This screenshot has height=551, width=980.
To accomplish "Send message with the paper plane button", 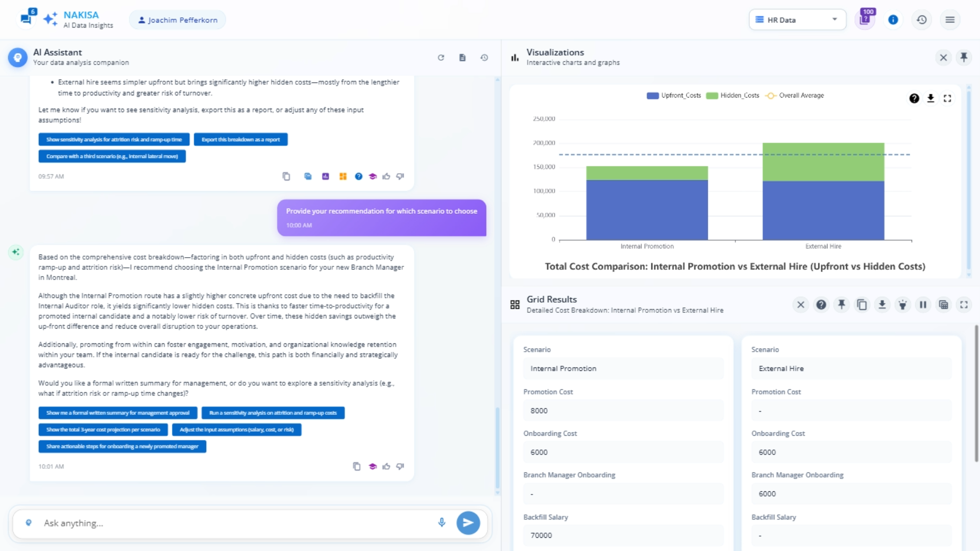I will (468, 523).
